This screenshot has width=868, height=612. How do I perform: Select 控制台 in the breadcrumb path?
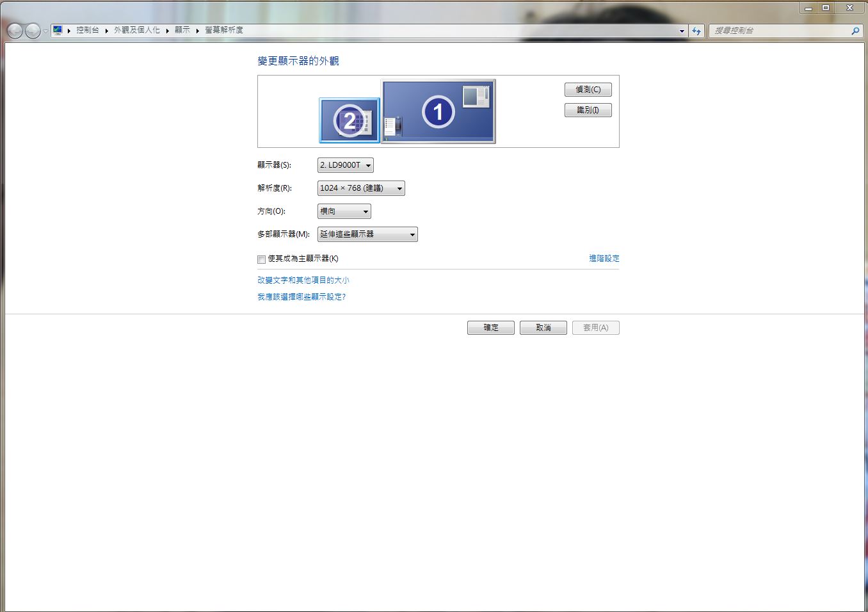[88, 30]
